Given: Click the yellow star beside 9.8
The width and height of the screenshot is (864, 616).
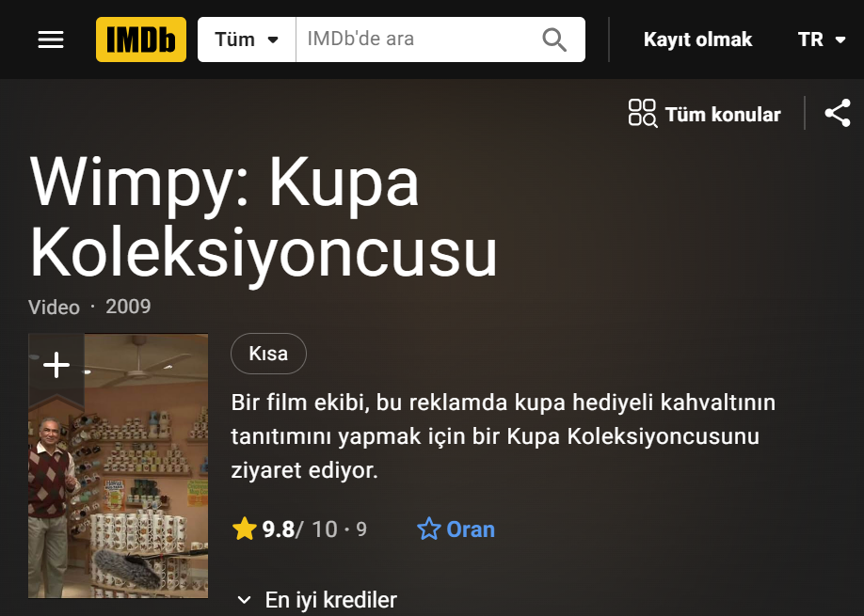Looking at the screenshot, I should coord(245,529).
